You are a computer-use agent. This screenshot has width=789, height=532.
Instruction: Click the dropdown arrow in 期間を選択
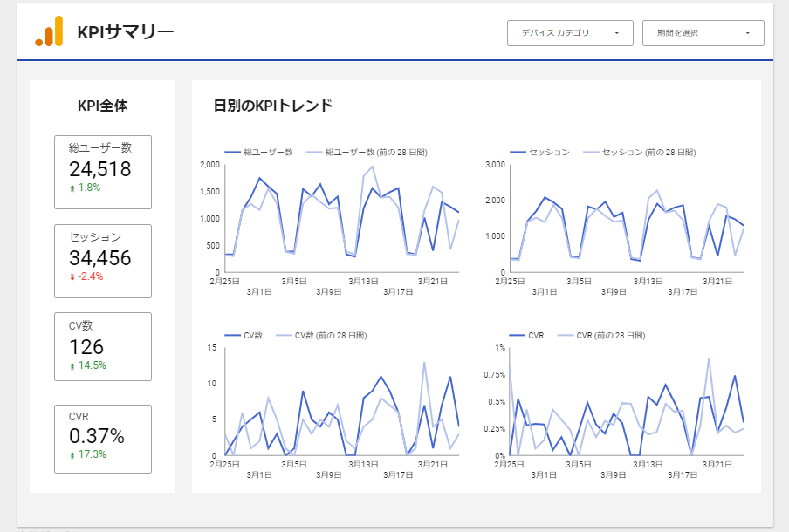pyautogui.click(x=748, y=33)
